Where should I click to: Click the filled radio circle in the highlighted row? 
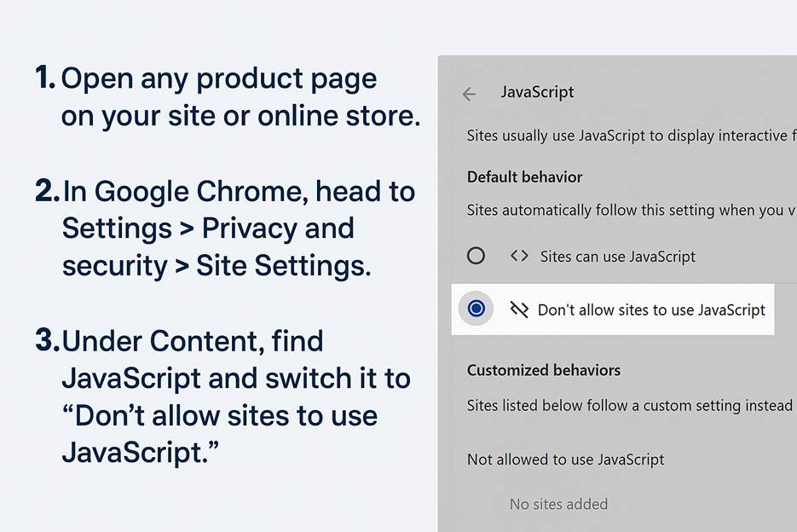point(476,309)
